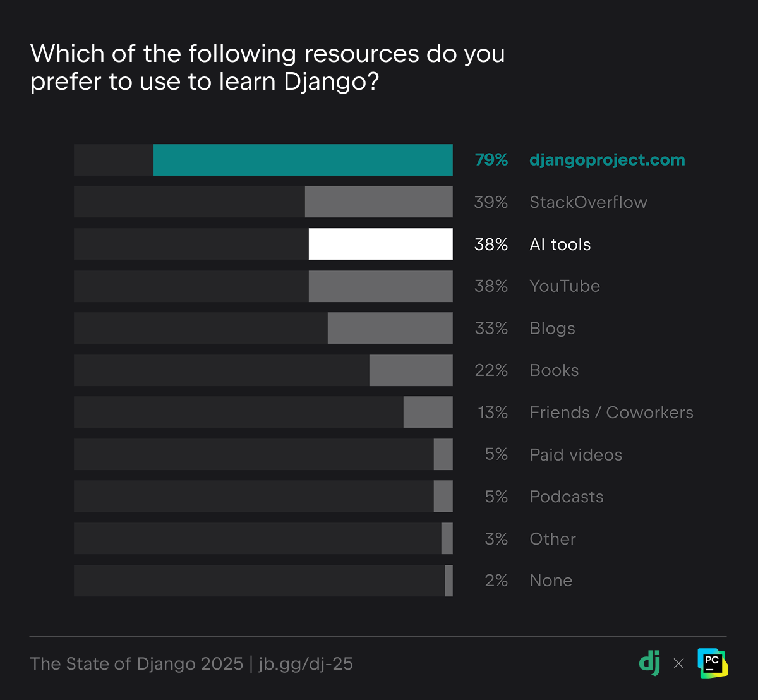Click the green Django "dj" logo

pos(649,663)
